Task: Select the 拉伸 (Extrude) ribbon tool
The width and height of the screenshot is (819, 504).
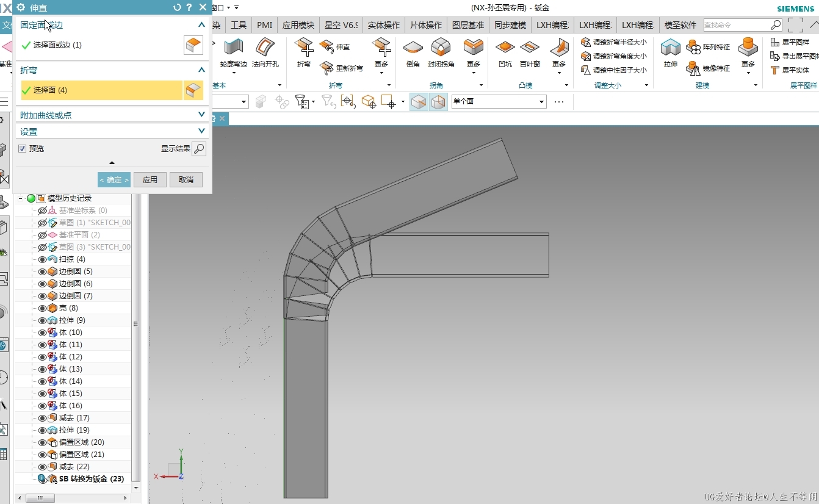Action: (x=671, y=52)
